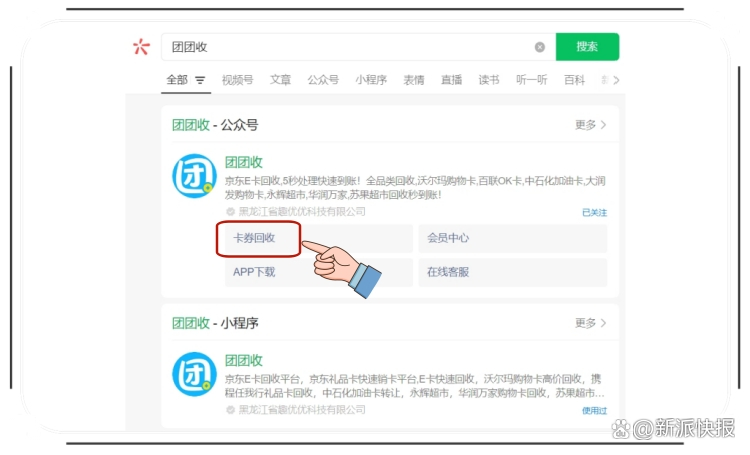Screen dimensions: 750x455
Task: Click the 在线客服 menu button
Action: (513, 272)
